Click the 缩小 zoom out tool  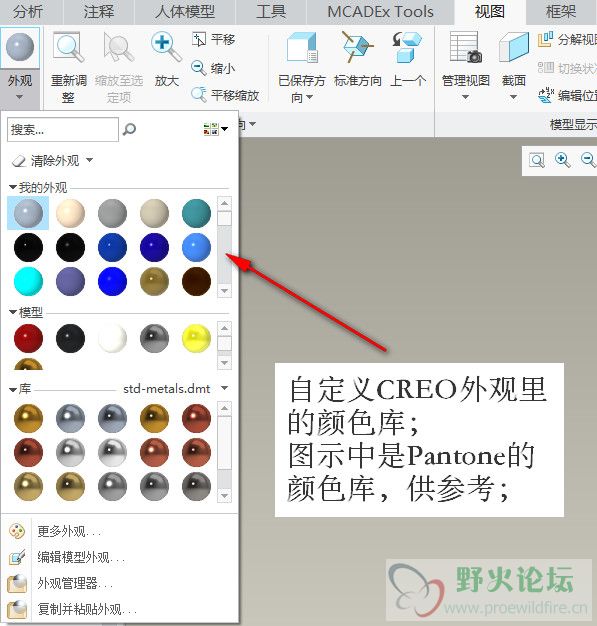(213, 68)
